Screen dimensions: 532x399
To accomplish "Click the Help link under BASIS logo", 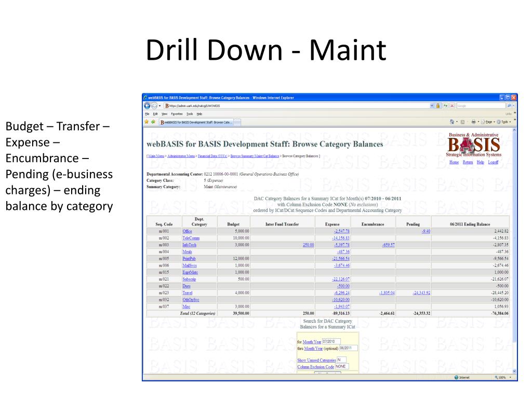I will pos(481,162).
